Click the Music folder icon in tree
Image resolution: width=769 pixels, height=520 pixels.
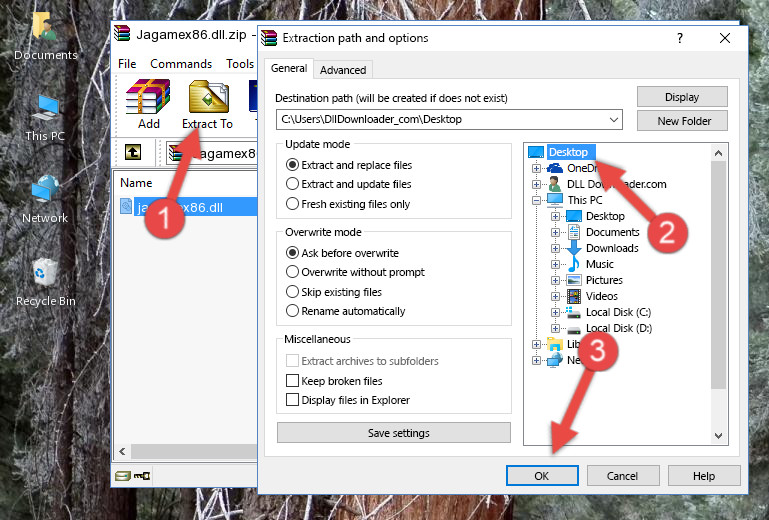573,264
